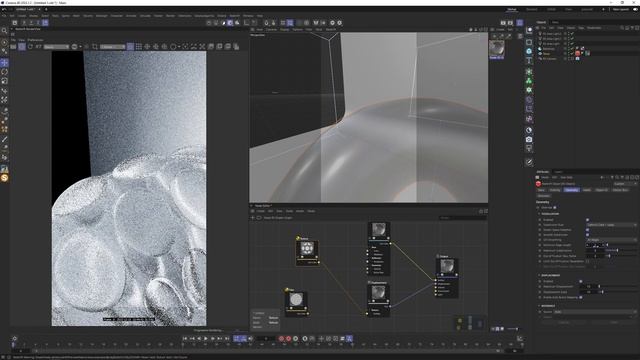Click the highlighted coordinate system icon in toolbar
The image size is (640, 360).
(x=45, y=23)
